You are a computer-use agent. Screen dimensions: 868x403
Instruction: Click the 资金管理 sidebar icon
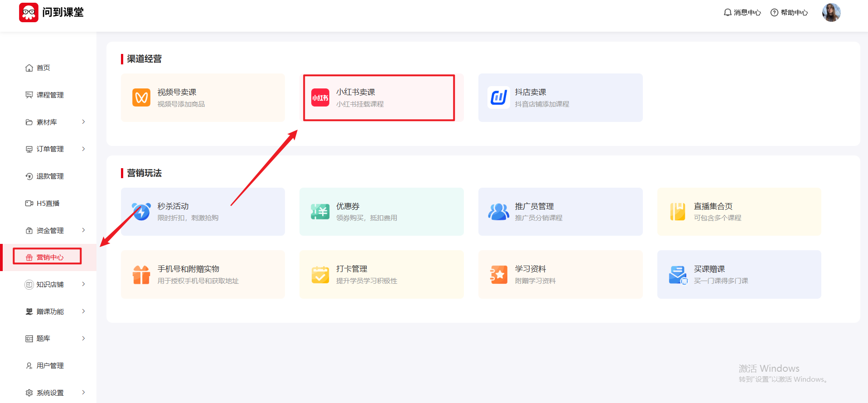point(29,230)
